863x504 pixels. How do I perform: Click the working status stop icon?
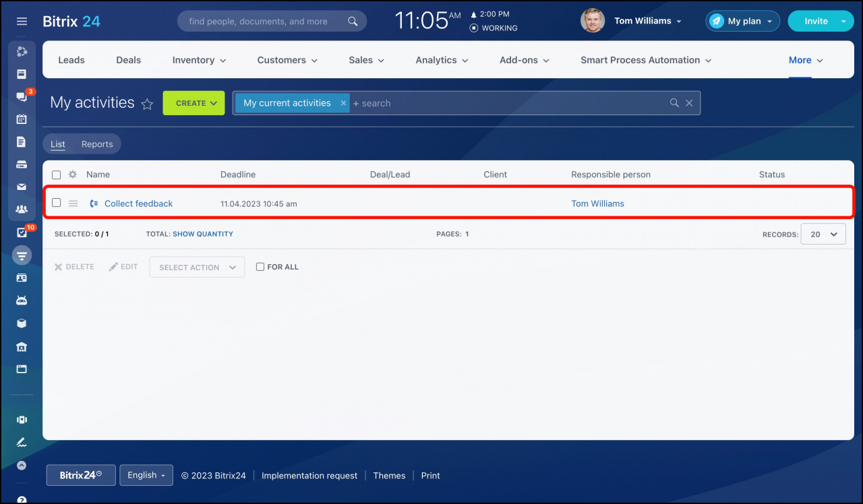tap(474, 28)
